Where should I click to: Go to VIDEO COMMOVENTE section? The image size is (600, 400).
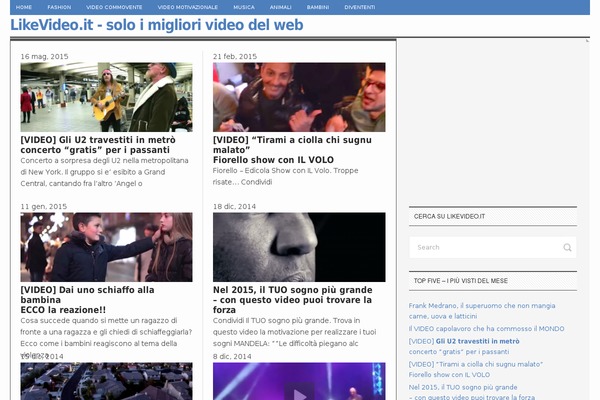114,7
